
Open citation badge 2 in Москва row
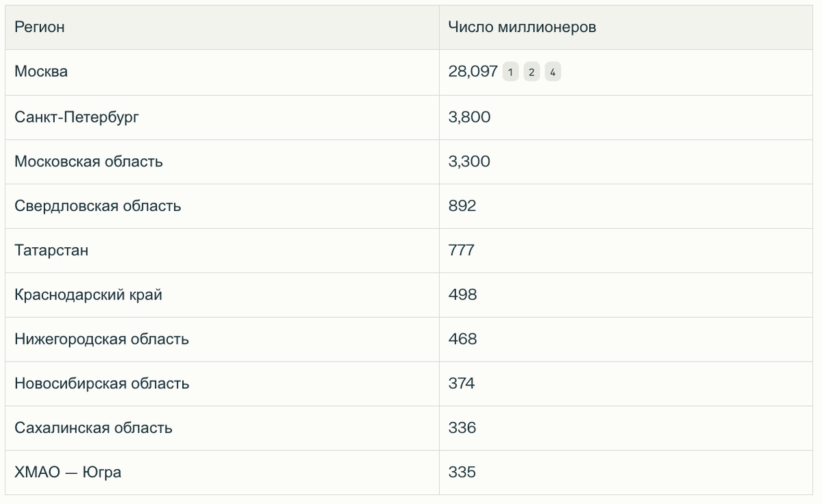532,72
